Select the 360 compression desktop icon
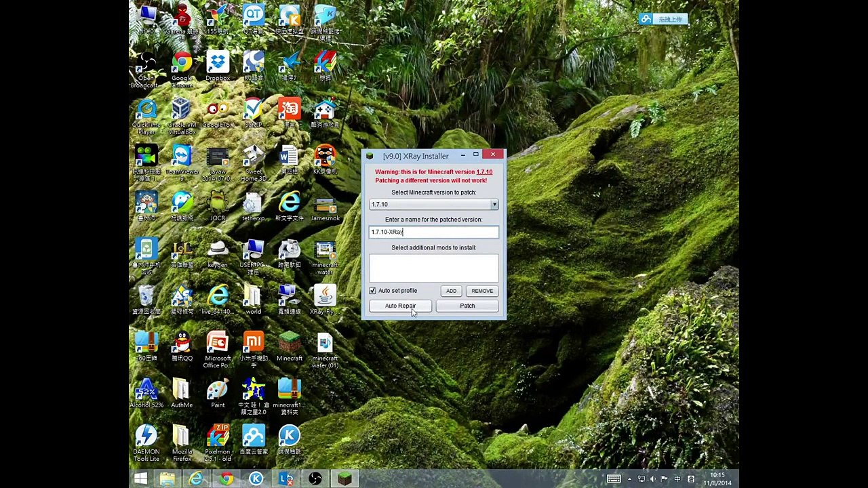This screenshot has width=868, height=488. tap(146, 346)
